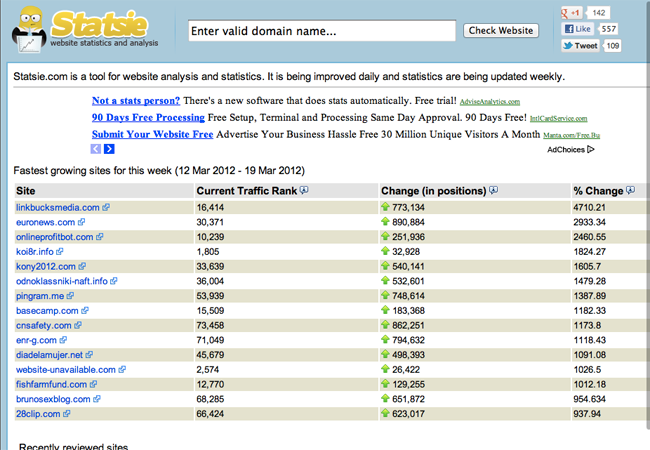
Task: Click the Twitter Tweet button
Action: coord(580,46)
